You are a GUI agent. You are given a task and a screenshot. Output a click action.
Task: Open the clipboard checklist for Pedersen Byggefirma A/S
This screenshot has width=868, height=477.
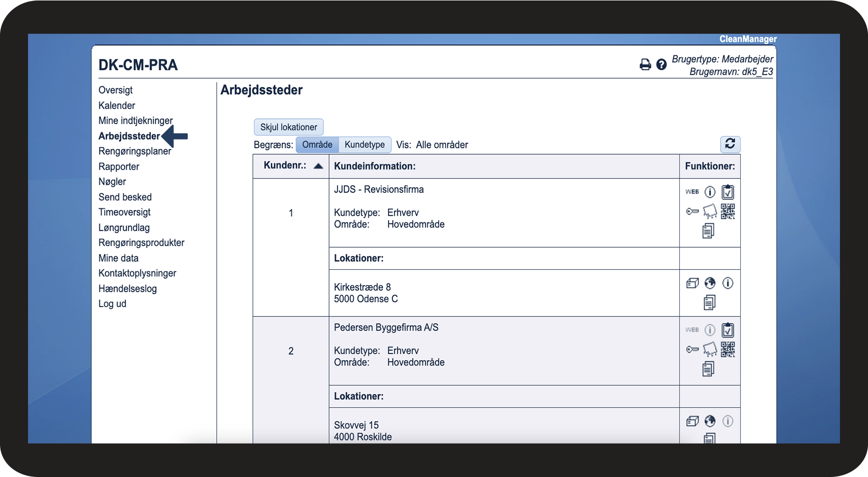click(728, 330)
